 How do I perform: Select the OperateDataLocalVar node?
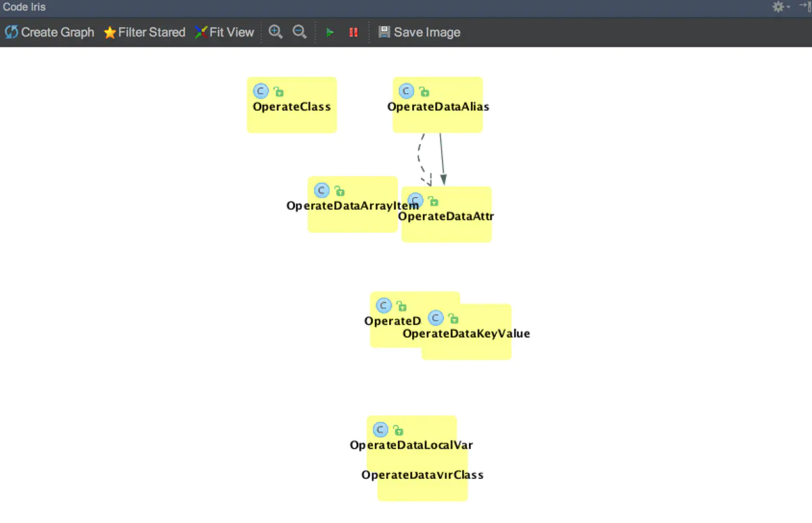click(x=411, y=445)
